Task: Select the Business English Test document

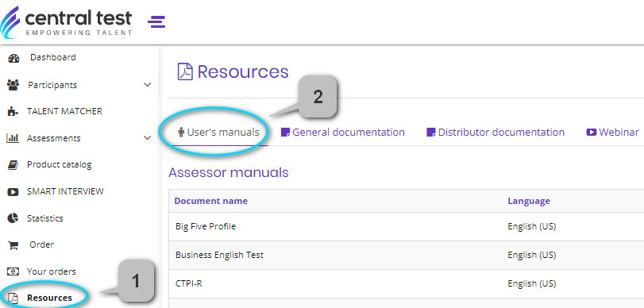Action: [219, 255]
